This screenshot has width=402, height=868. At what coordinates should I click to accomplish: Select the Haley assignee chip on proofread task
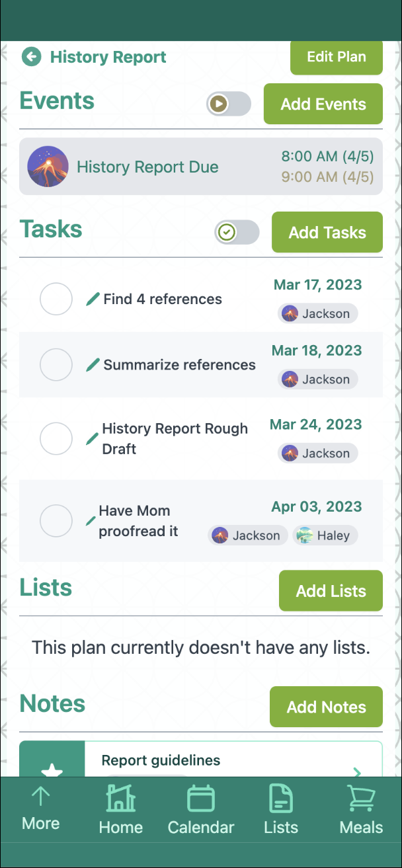pos(325,535)
